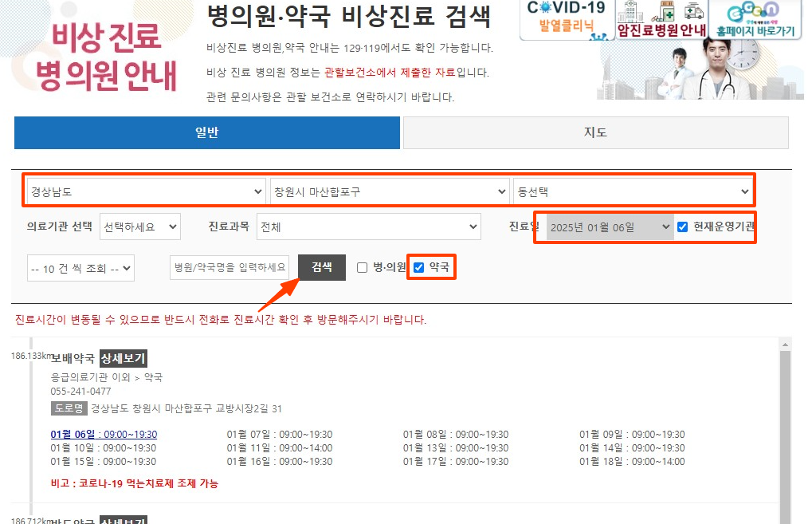Open the 경상남도 province dropdown

(x=146, y=191)
